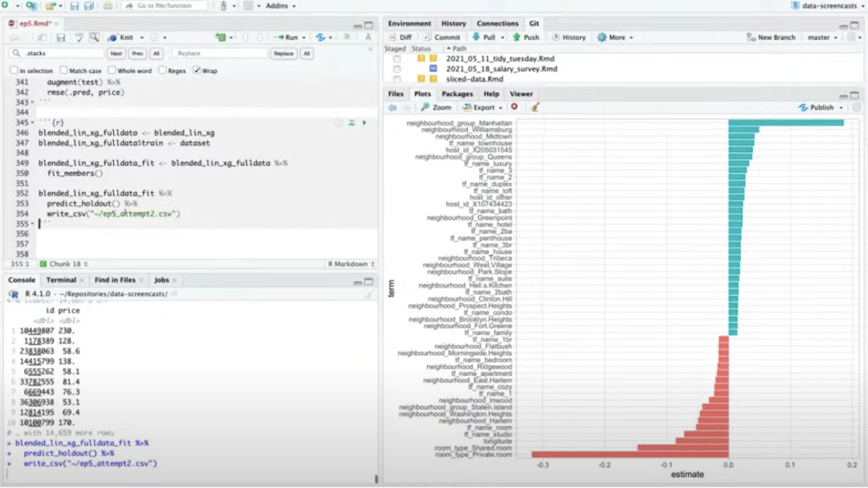The image size is (868, 488).
Task: Open the data-screencasts project menu
Action: pyautogui.click(x=828, y=6)
